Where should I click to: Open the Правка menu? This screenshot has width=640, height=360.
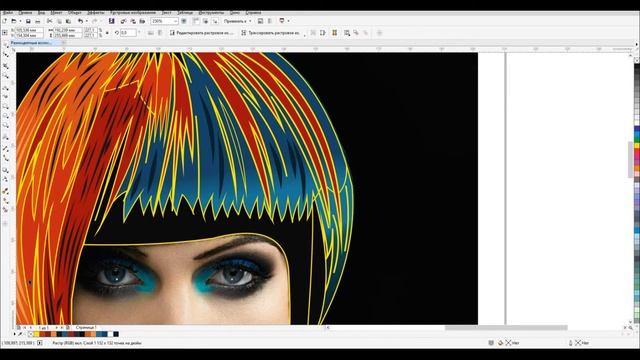click(x=24, y=13)
